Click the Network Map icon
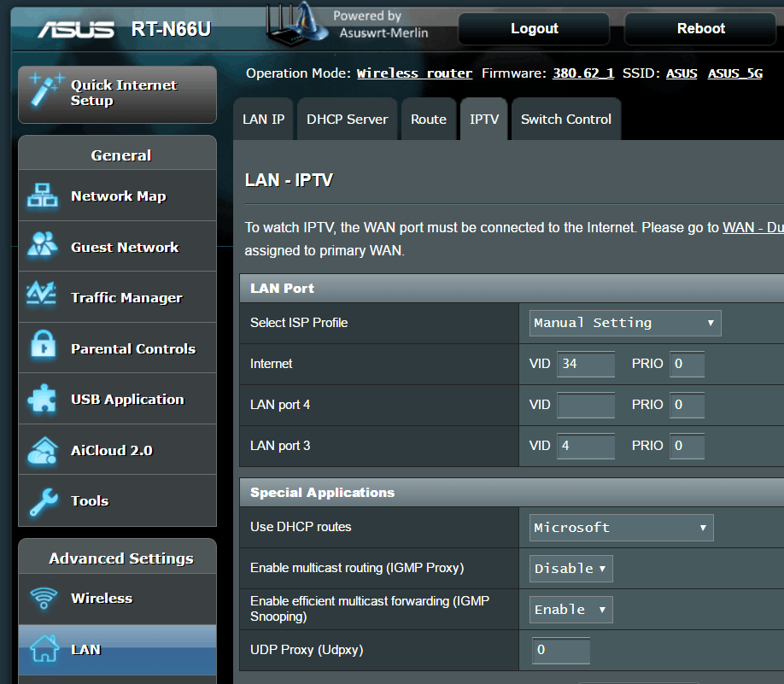The height and width of the screenshot is (684, 784). point(43,195)
